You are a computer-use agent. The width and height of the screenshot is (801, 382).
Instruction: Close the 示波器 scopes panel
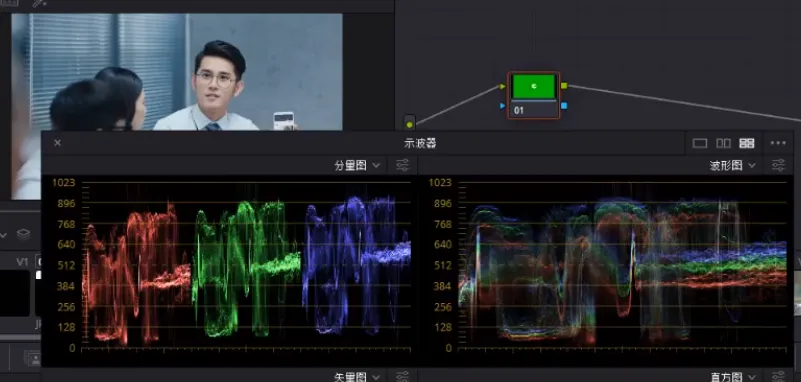tap(58, 143)
